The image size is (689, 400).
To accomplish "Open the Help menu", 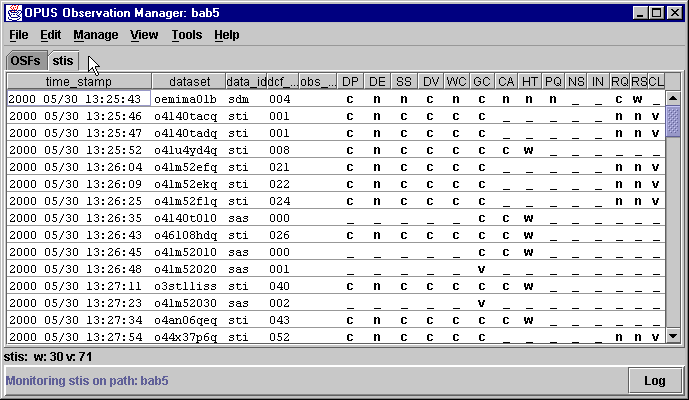I will 227,35.
